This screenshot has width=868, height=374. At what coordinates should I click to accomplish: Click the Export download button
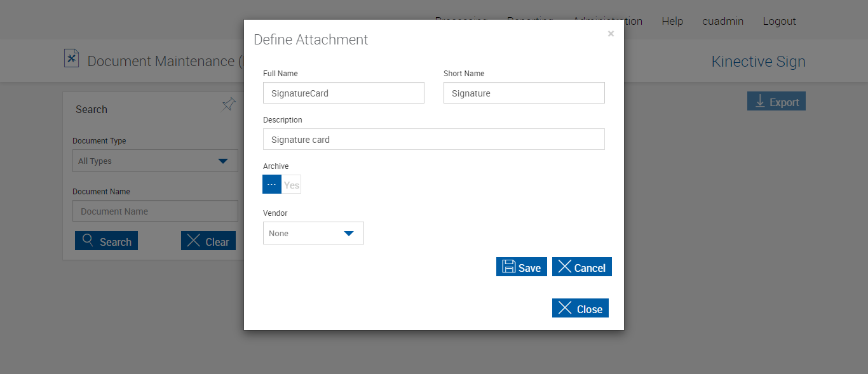776,102
